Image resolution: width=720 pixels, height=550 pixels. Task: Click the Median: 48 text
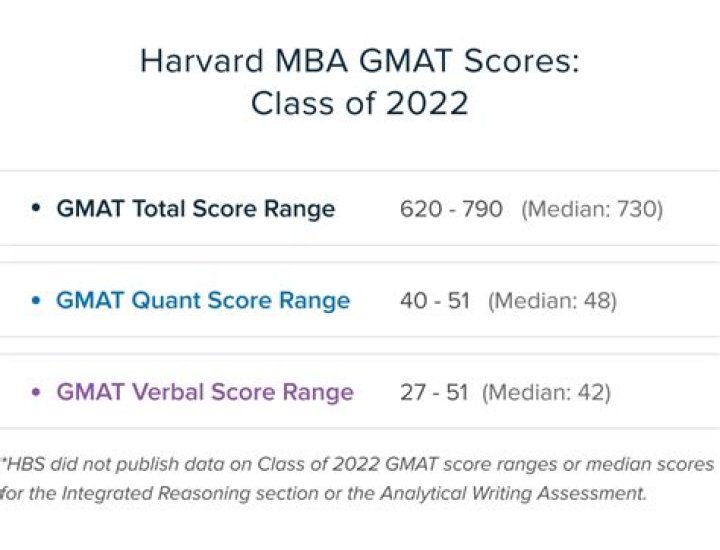[552, 301]
